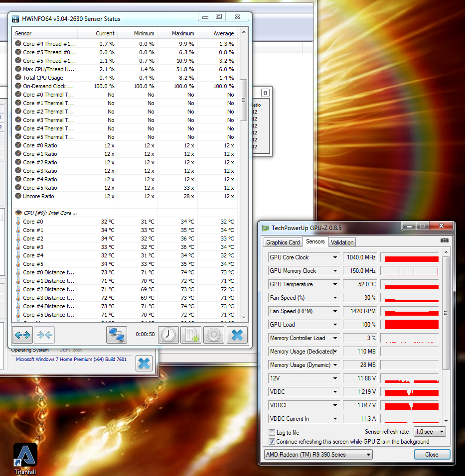Open the GPU Temperature sensor dropdown
The image size is (465, 476).
[x=335, y=284]
